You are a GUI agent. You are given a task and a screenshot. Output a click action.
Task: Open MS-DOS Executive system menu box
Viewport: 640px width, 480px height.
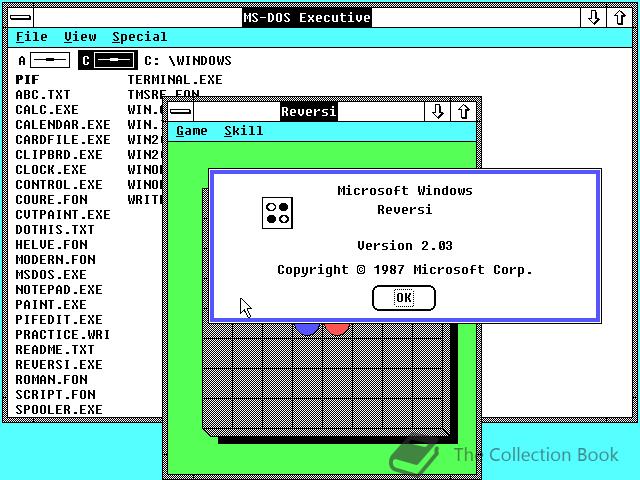tap(20, 18)
